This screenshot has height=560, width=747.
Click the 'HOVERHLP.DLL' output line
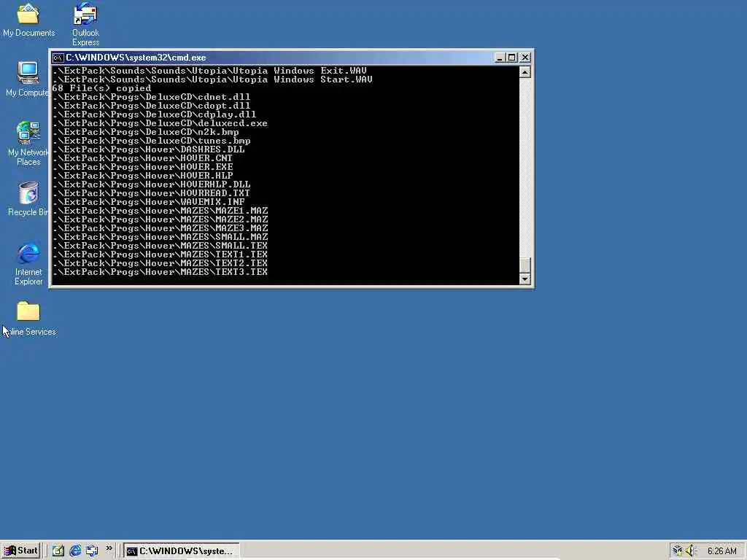151,184
